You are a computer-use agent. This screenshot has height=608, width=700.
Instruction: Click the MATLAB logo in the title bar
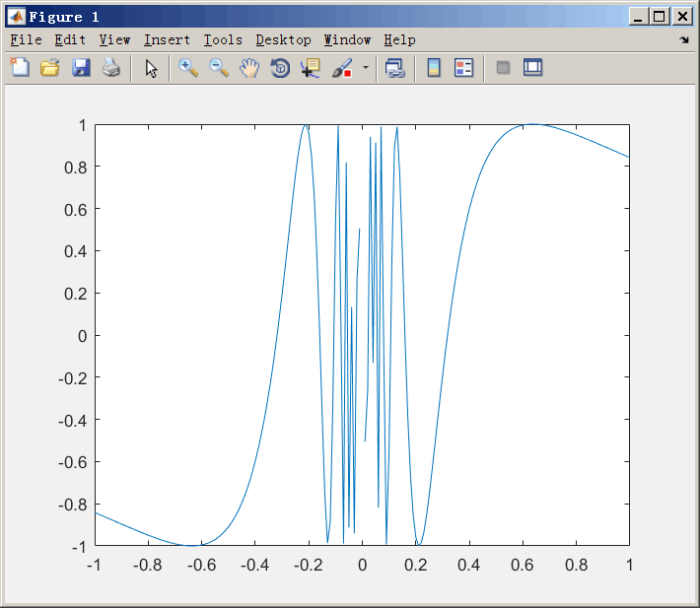17,17
